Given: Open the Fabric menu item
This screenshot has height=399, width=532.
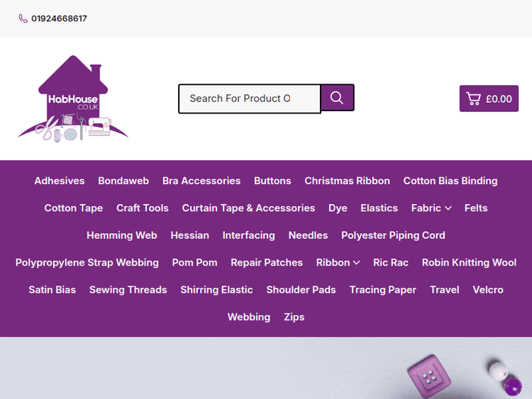Looking at the screenshot, I should tap(426, 208).
